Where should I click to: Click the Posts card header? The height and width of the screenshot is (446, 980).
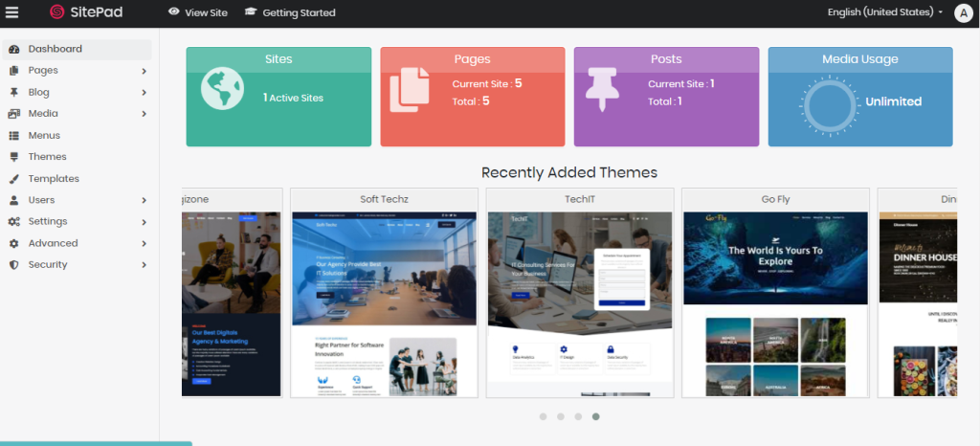click(x=666, y=59)
